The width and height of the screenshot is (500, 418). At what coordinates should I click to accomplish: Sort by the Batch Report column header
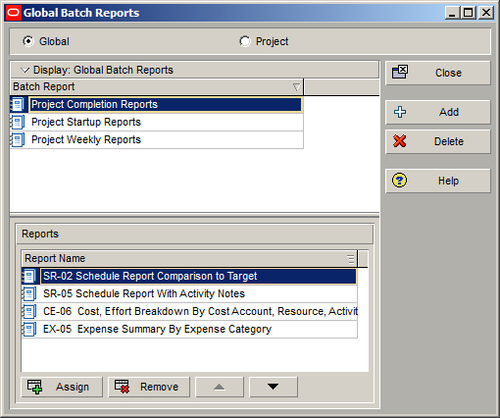coord(157,87)
